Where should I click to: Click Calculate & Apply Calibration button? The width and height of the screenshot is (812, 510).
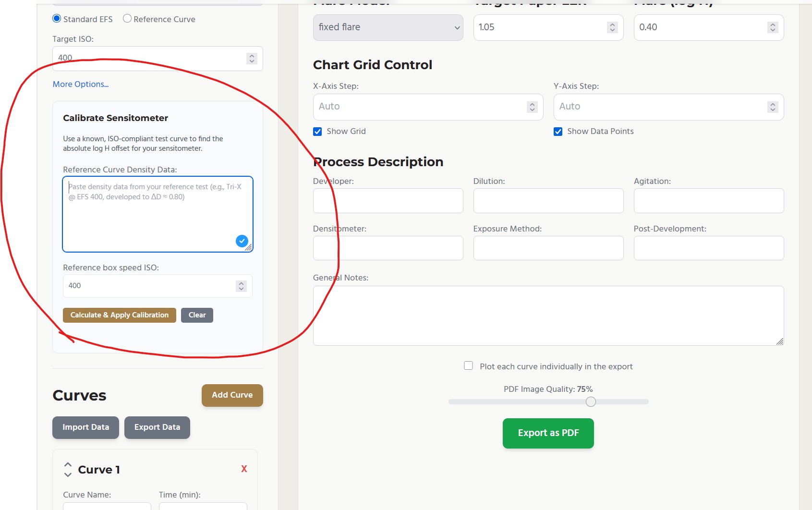(120, 315)
